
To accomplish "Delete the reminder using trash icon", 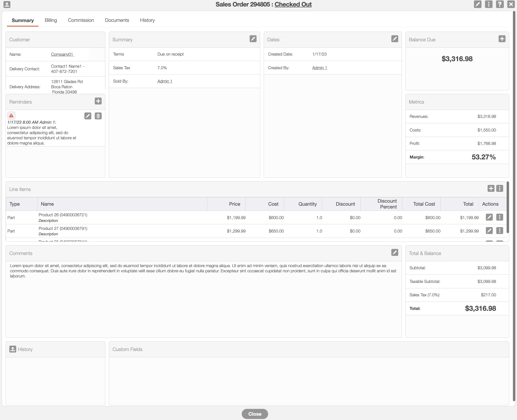I will (98, 116).
